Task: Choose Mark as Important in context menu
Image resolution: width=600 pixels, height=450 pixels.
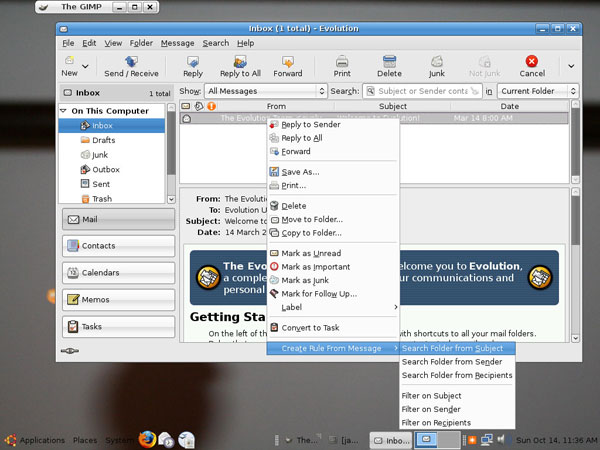Action: pyautogui.click(x=315, y=267)
